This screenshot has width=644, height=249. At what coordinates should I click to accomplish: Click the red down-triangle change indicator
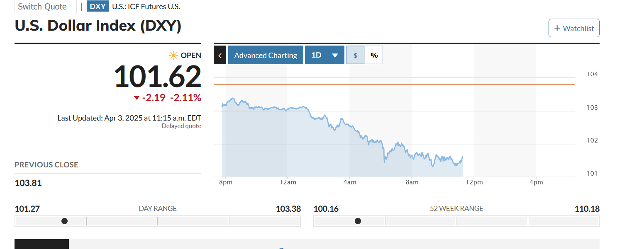tap(137, 98)
